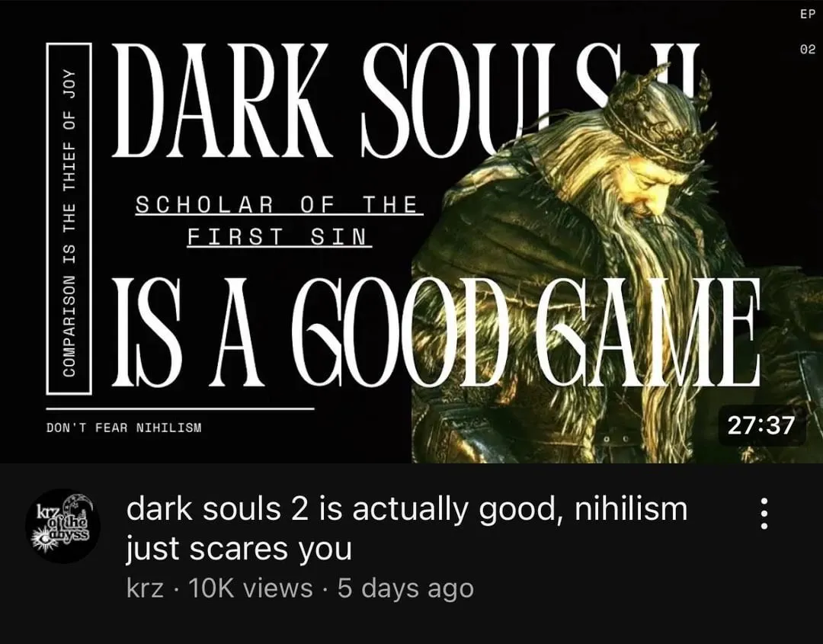Viewport: 823px width, 644px height.
Task: Open the three-dot video options menu
Action: pyautogui.click(x=764, y=514)
